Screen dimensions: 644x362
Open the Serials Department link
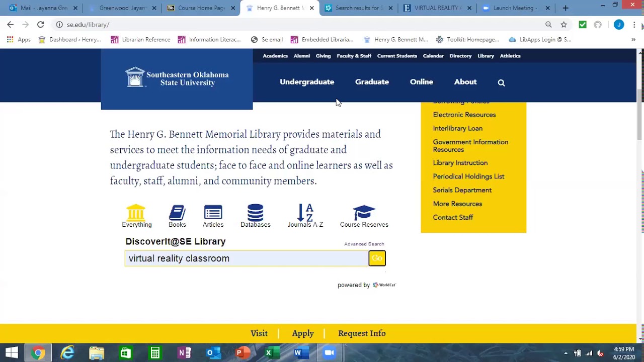coord(462,190)
